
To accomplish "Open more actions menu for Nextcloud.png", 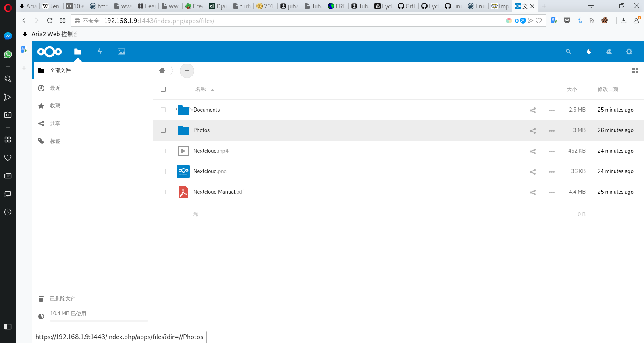I will coord(552,171).
